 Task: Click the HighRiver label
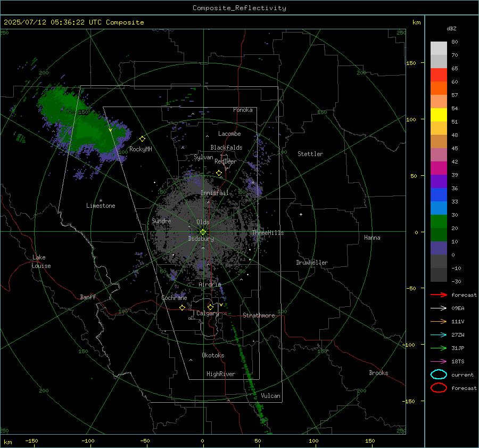tap(221, 374)
